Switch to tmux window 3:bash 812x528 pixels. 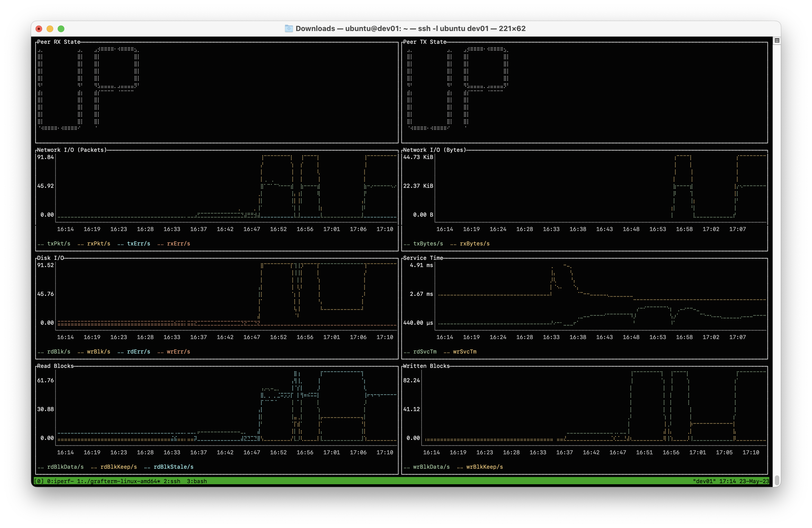(197, 481)
